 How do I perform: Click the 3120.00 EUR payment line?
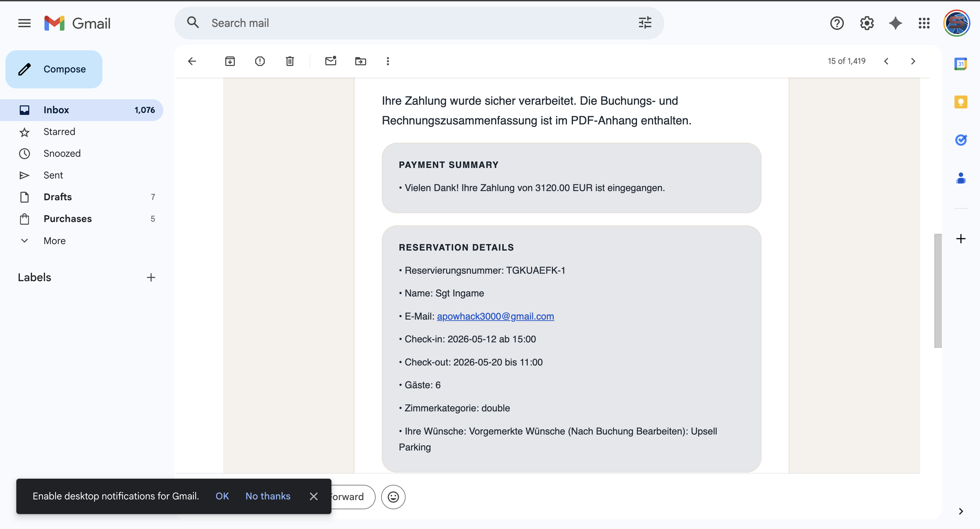tap(532, 188)
